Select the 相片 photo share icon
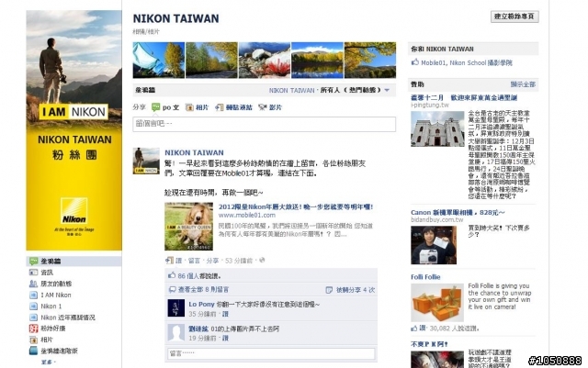This screenshot has width=588, height=368. [x=190, y=107]
